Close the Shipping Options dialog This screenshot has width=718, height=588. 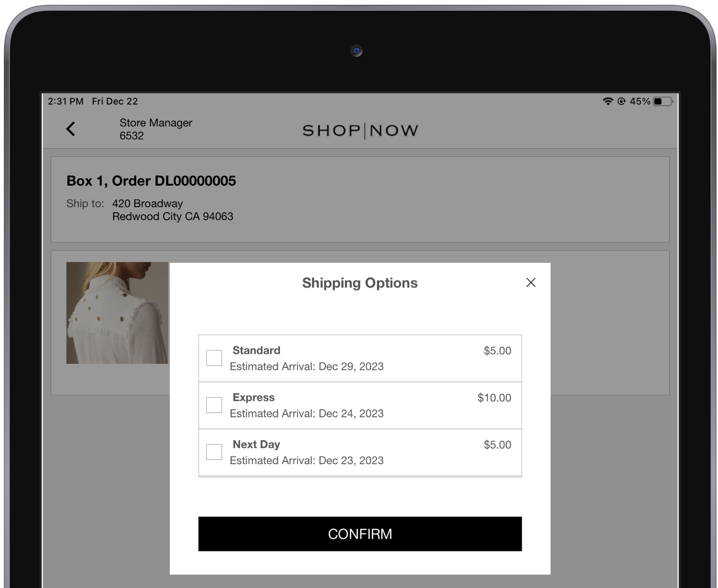pyautogui.click(x=531, y=282)
